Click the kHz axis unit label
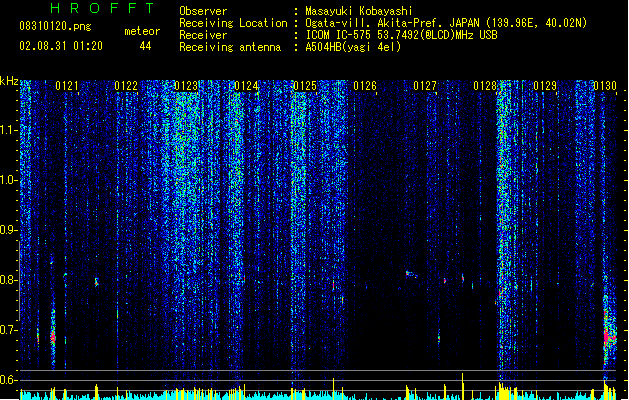The image size is (629, 400). click(x=9, y=81)
